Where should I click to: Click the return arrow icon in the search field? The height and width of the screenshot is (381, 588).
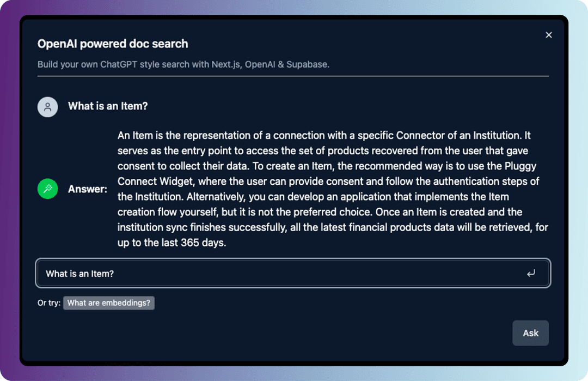click(x=531, y=273)
